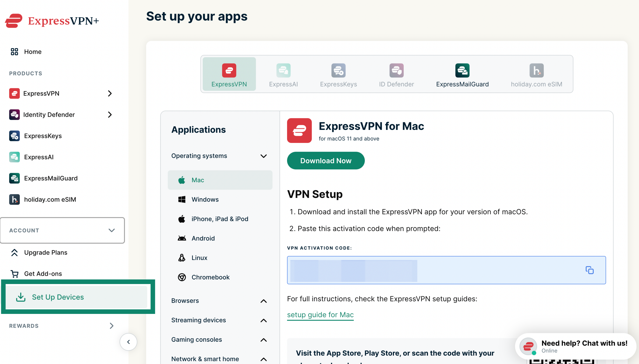This screenshot has width=639, height=364.
Task: Open the holiday.com eSIM sidebar icon
Action: tap(14, 199)
